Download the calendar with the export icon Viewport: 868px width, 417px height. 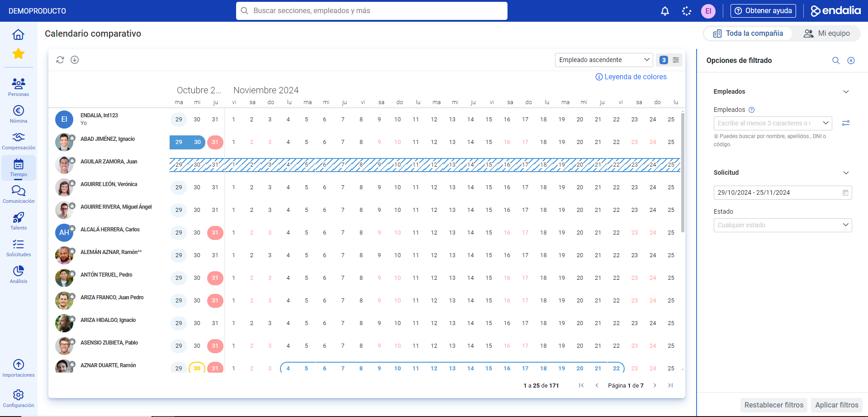point(75,60)
